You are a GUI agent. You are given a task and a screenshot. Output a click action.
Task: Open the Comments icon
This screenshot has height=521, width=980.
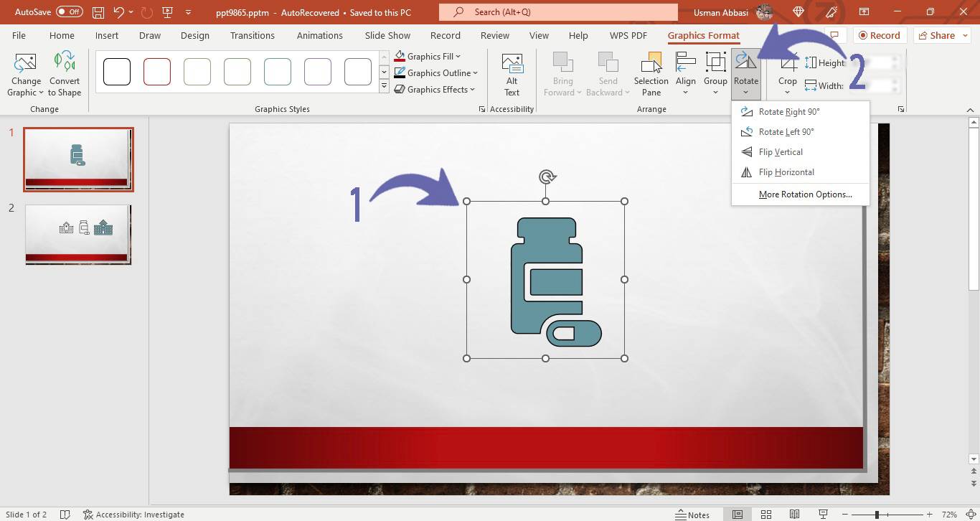(x=834, y=35)
